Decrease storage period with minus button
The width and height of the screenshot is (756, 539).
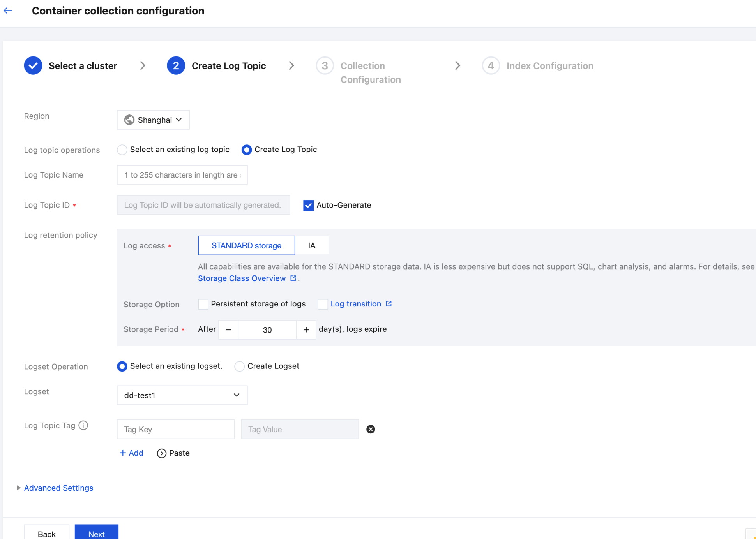[228, 330]
